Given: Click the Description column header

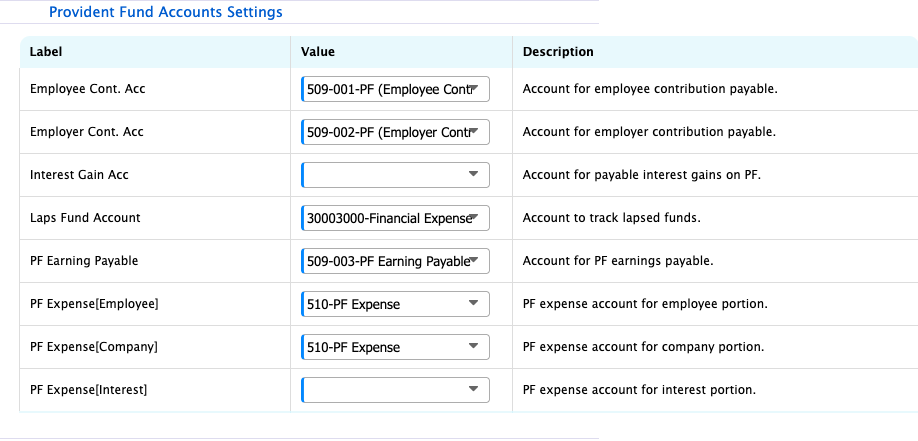Looking at the screenshot, I should [558, 52].
